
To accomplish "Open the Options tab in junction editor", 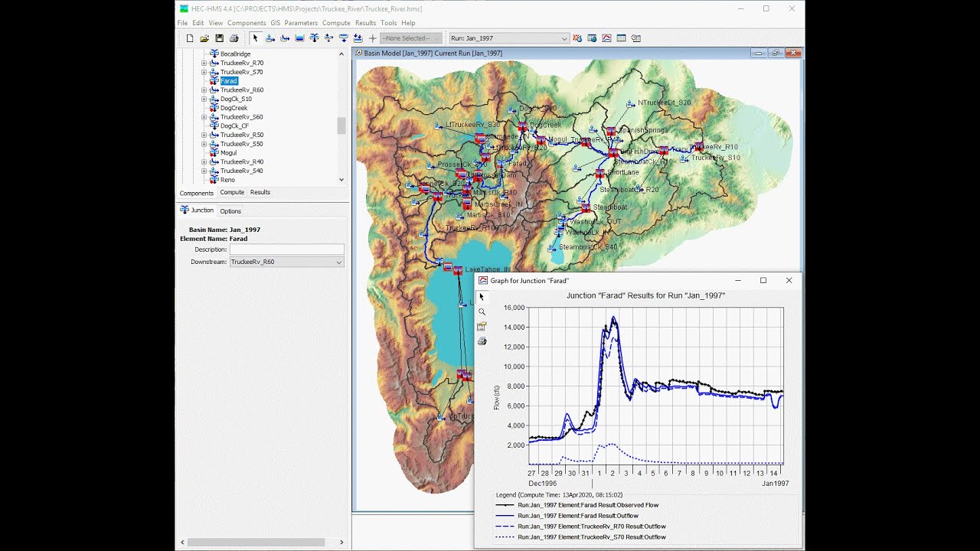I will pos(230,211).
